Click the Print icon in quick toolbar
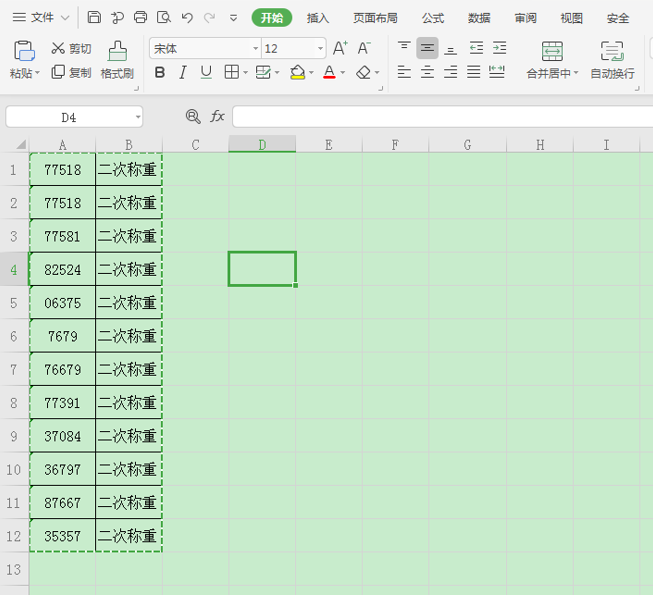This screenshot has width=653, height=596. 140,17
